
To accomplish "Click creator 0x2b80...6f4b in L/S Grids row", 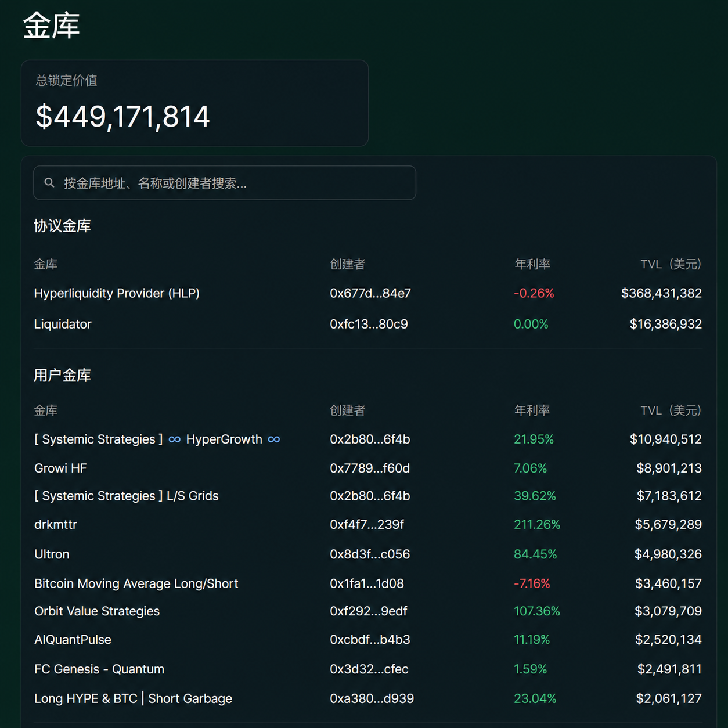I will tap(370, 496).
